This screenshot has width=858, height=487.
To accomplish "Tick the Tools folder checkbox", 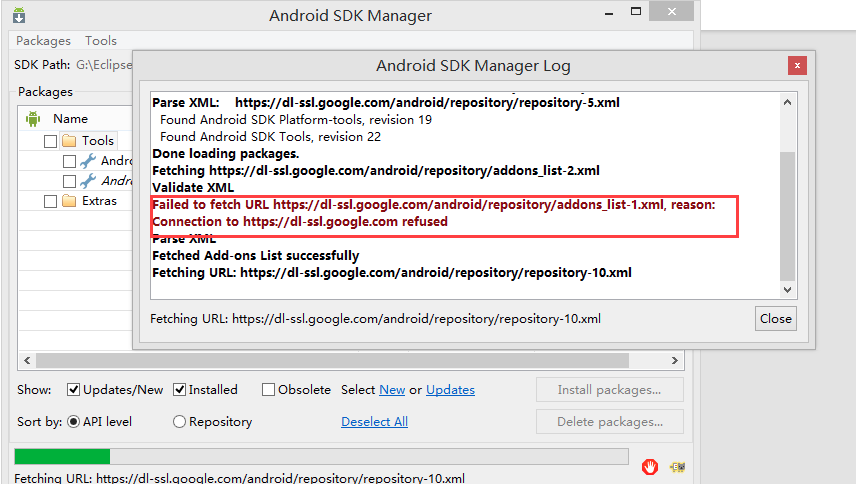I will [50, 141].
